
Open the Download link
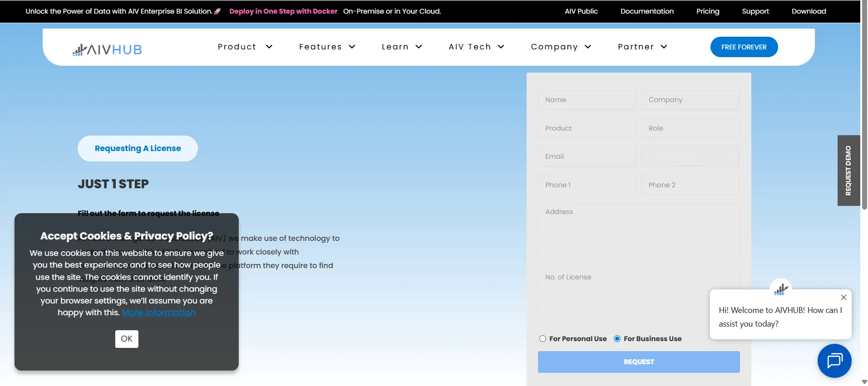[809, 11]
